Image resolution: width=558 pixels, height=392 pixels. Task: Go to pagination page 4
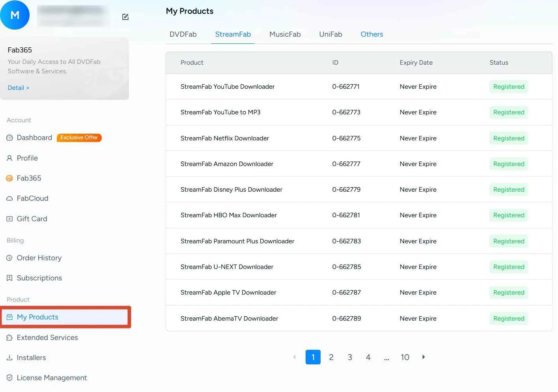[x=368, y=357]
